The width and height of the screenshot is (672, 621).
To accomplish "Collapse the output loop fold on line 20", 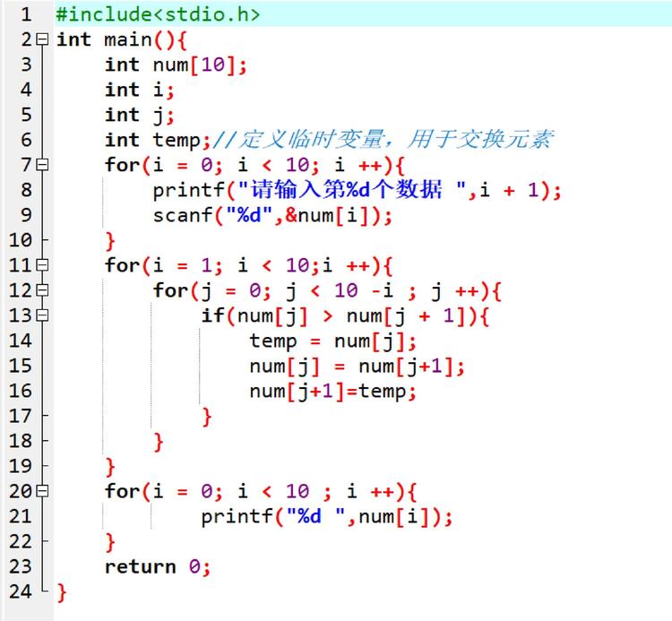I will (42, 491).
